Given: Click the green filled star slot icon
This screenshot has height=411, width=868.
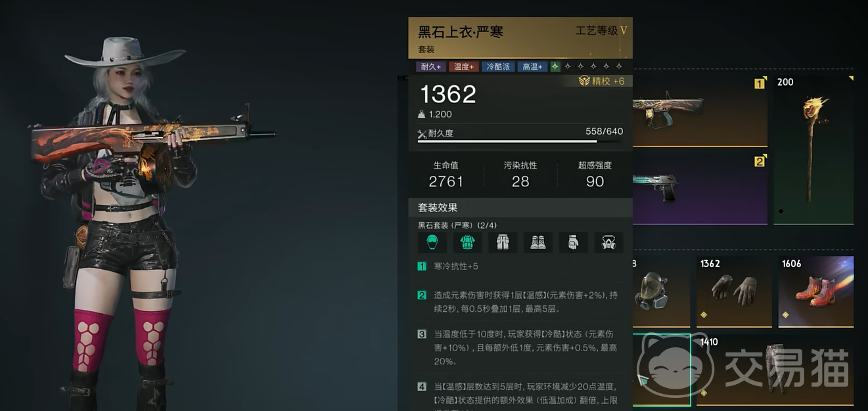Looking at the screenshot, I should tap(555, 66).
